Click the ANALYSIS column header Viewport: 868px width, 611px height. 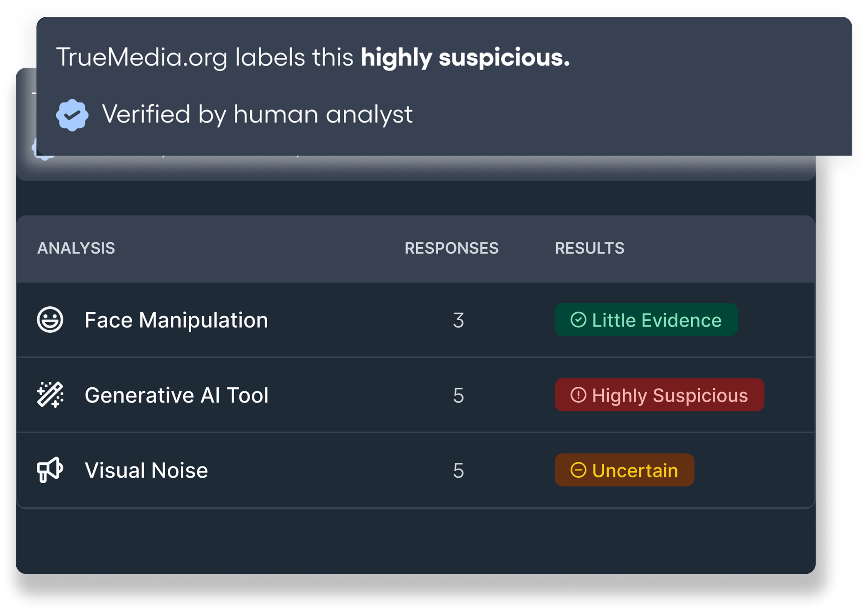76,248
